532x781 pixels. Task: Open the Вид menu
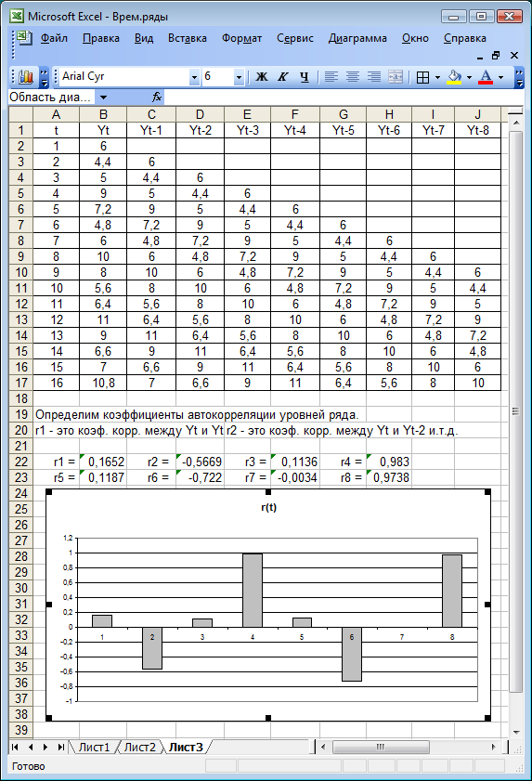point(144,38)
